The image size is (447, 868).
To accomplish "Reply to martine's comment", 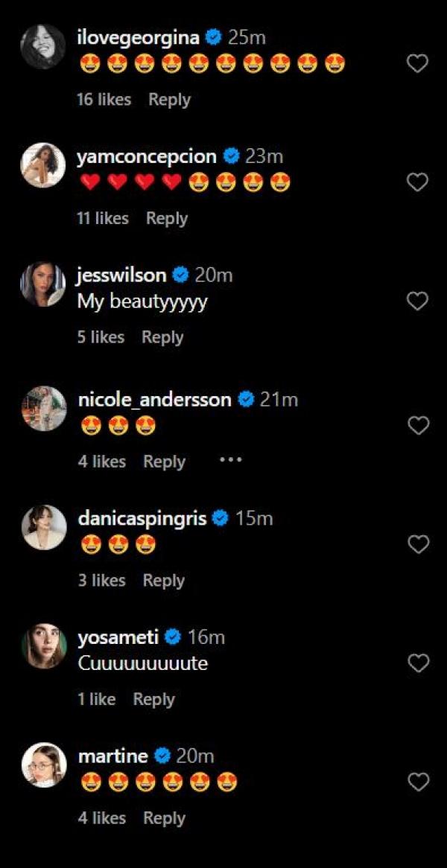I will (x=164, y=818).
